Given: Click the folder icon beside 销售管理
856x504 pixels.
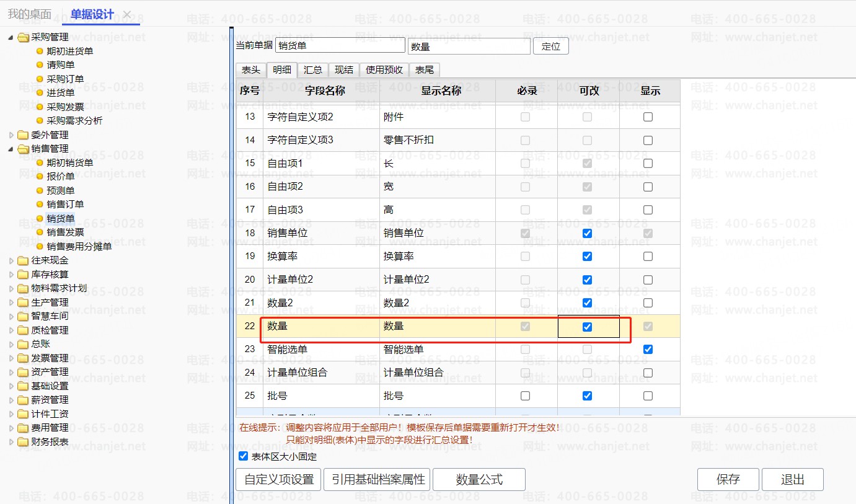Looking at the screenshot, I should [24, 149].
